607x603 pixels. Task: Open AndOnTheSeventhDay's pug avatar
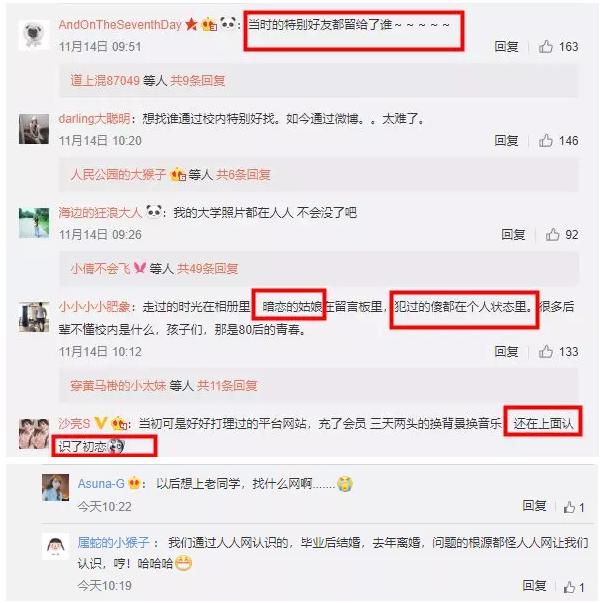pos(34,35)
